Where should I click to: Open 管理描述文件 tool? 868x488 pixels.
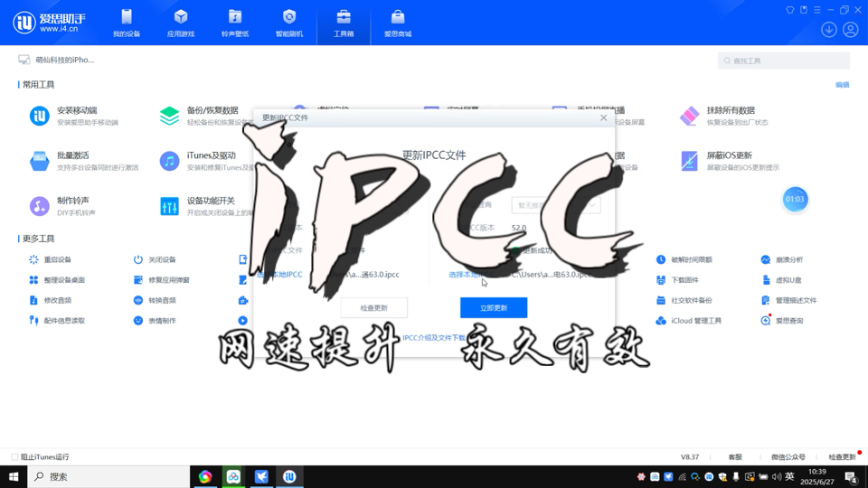click(788, 300)
